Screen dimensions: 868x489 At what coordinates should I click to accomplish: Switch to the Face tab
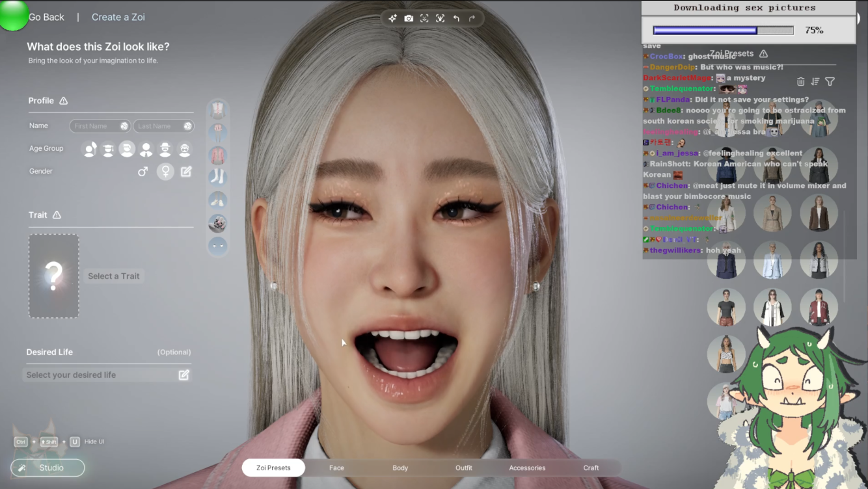pos(336,468)
